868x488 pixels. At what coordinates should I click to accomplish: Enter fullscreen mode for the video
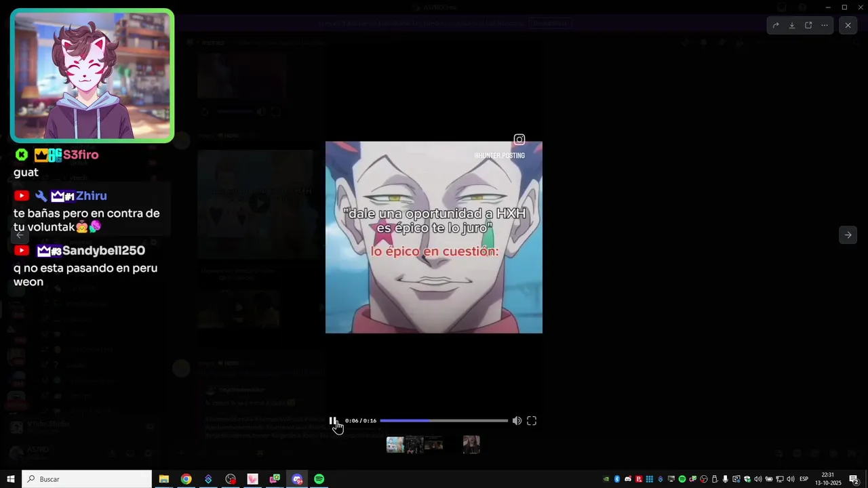532,421
